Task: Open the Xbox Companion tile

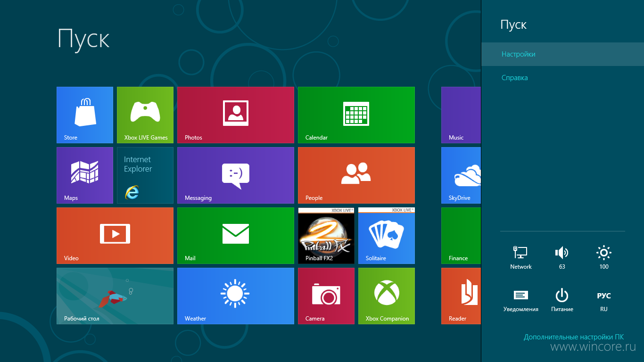Action: 387,296
